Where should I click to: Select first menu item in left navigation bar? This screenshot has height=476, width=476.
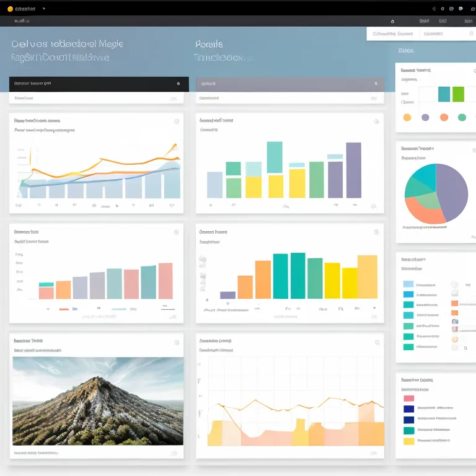(x=22, y=20)
